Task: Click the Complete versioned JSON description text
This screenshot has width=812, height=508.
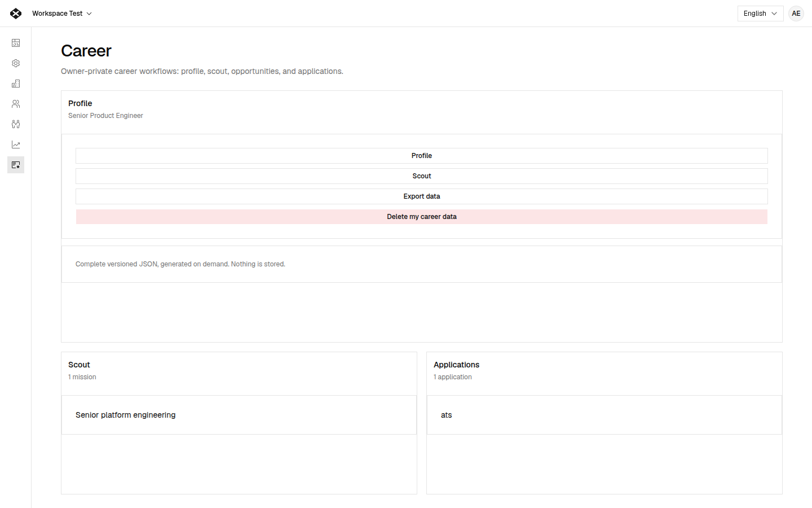Action: 180,264
